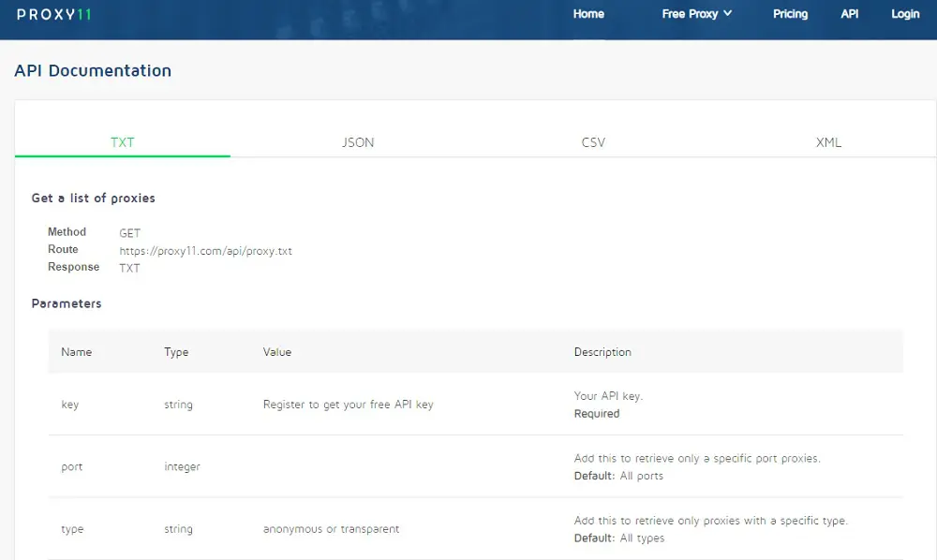Click the Description column header
Image resolution: width=937 pixels, height=560 pixels.
[602, 352]
